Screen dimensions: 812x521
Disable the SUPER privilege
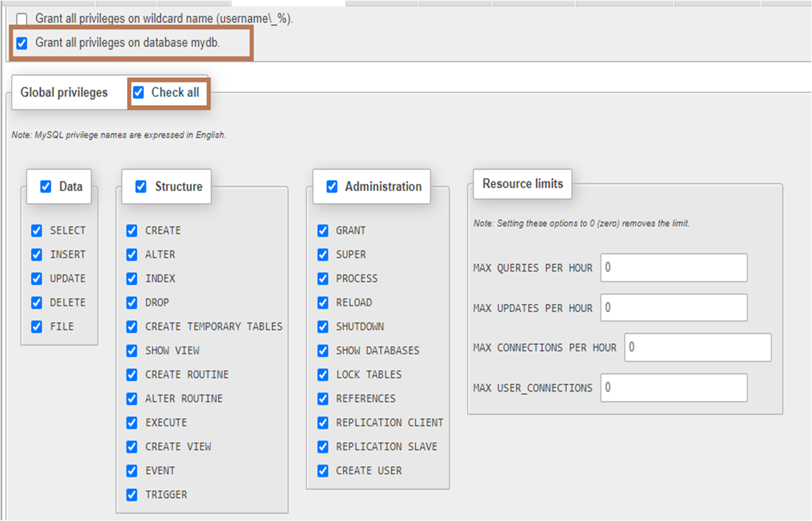323,254
